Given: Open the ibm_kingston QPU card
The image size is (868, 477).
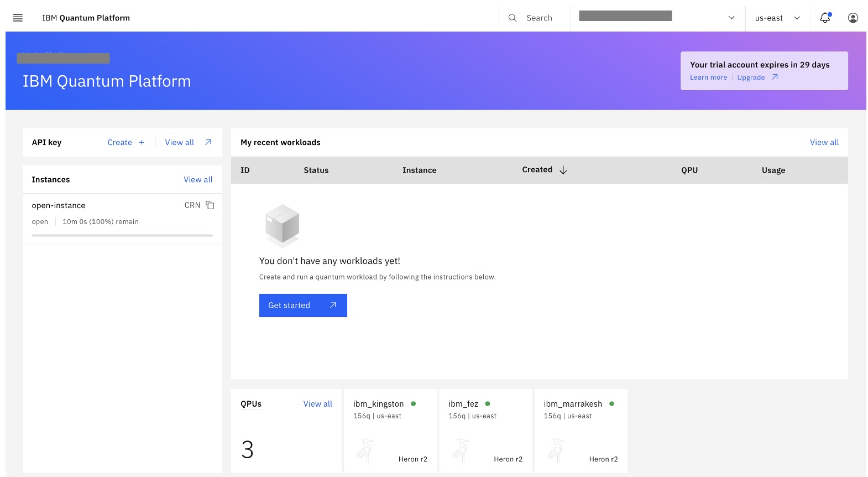Looking at the screenshot, I should tap(390, 431).
